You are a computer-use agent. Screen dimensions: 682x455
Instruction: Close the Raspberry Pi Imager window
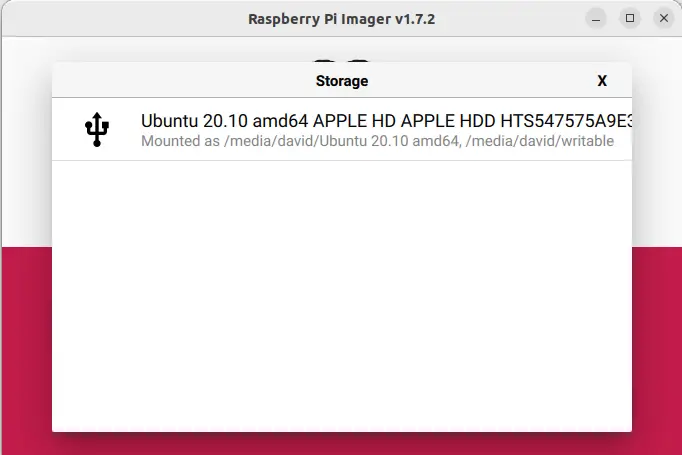pyautogui.click(x=664, y=18)
